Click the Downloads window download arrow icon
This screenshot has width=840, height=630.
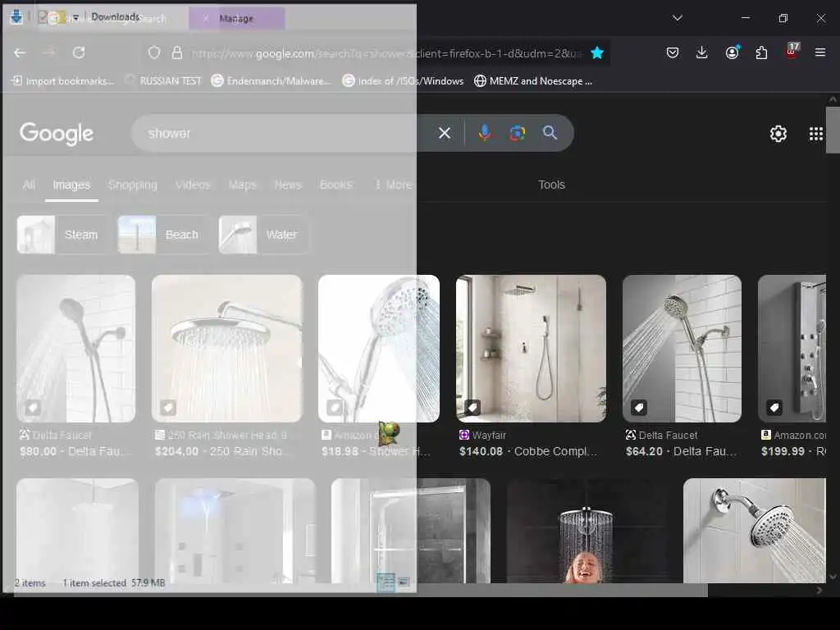point(16,17)
